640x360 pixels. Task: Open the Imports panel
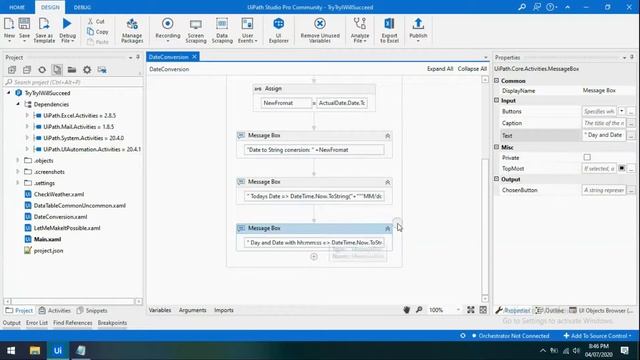pyautogui.click(x=224, y=310)
